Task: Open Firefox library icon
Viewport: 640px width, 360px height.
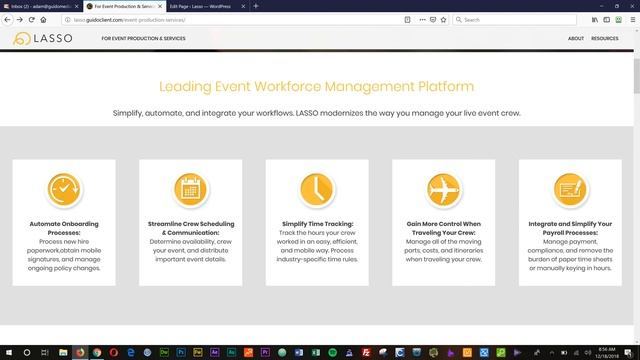Action: coord(595,20)
